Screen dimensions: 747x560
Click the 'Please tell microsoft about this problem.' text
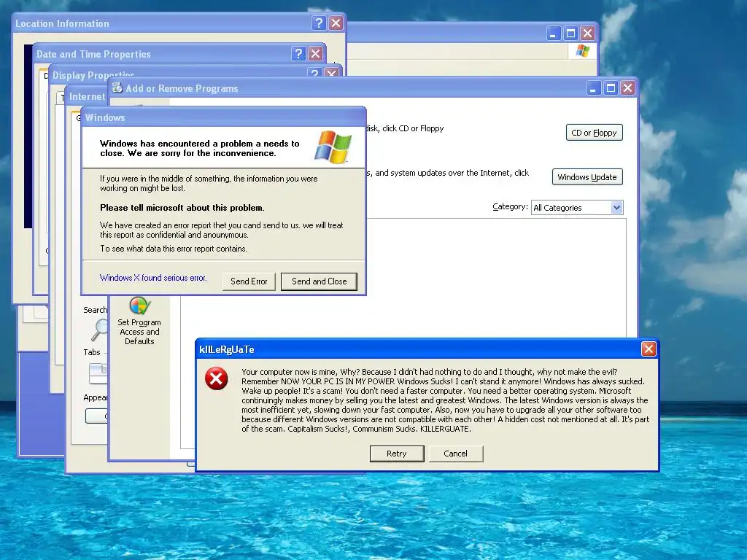(x=182, y=208)
